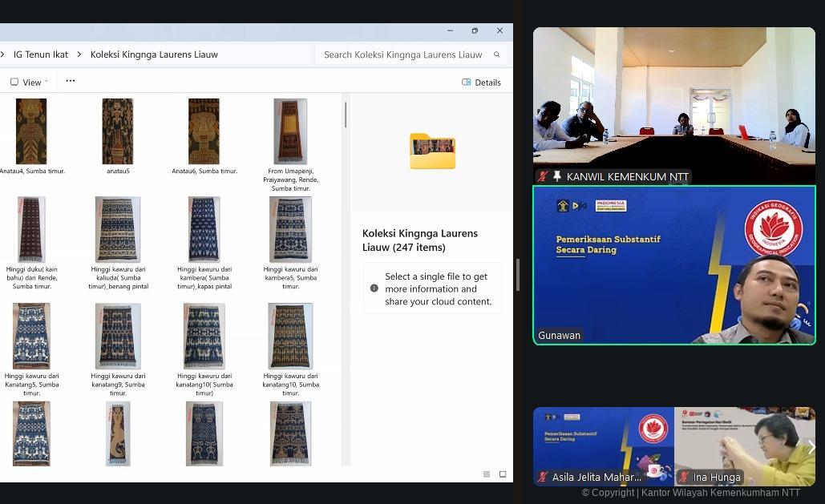Click the search magnifier icon in Explorer
The image size is (825, 504).
coord(496,54)
